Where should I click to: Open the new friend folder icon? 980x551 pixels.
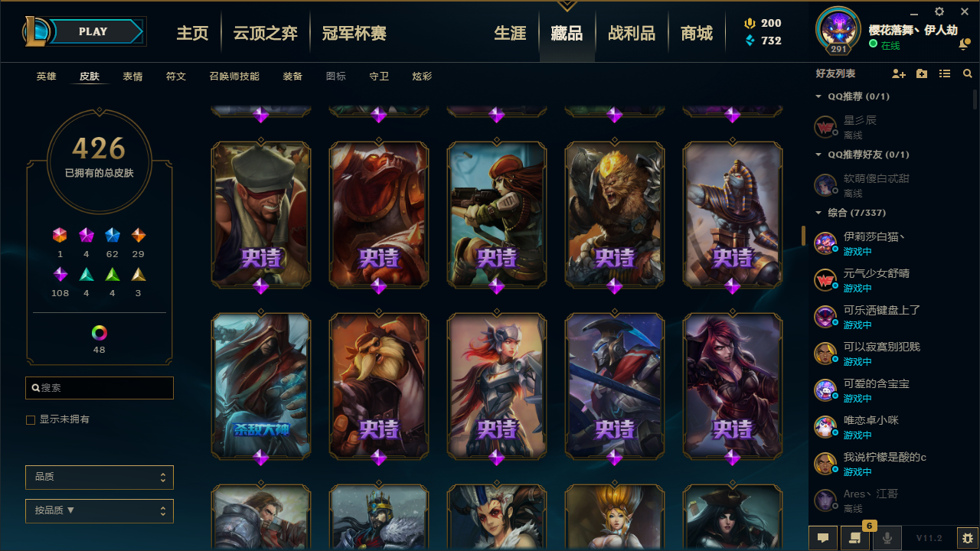point(922,73)
